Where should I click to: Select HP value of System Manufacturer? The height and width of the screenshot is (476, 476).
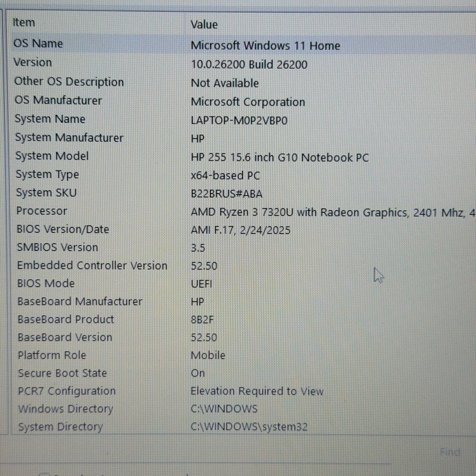(198, 139)
